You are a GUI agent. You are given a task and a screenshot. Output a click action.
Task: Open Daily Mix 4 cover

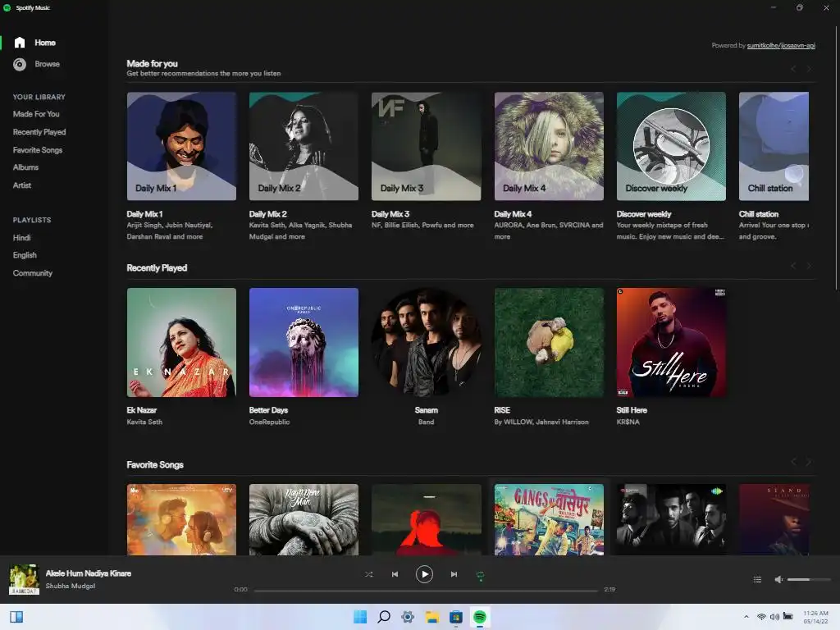(549, 146)
